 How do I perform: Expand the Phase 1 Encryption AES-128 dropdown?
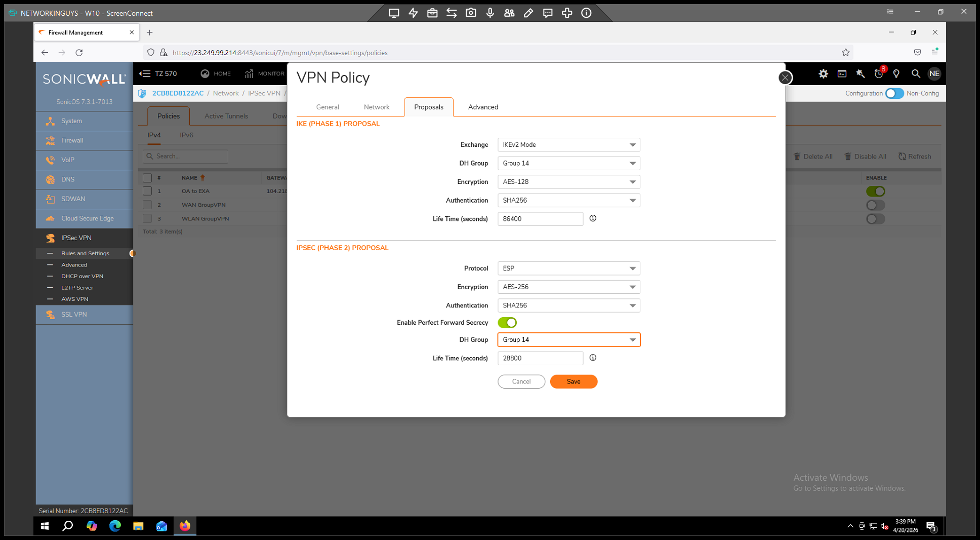point(568,182)
